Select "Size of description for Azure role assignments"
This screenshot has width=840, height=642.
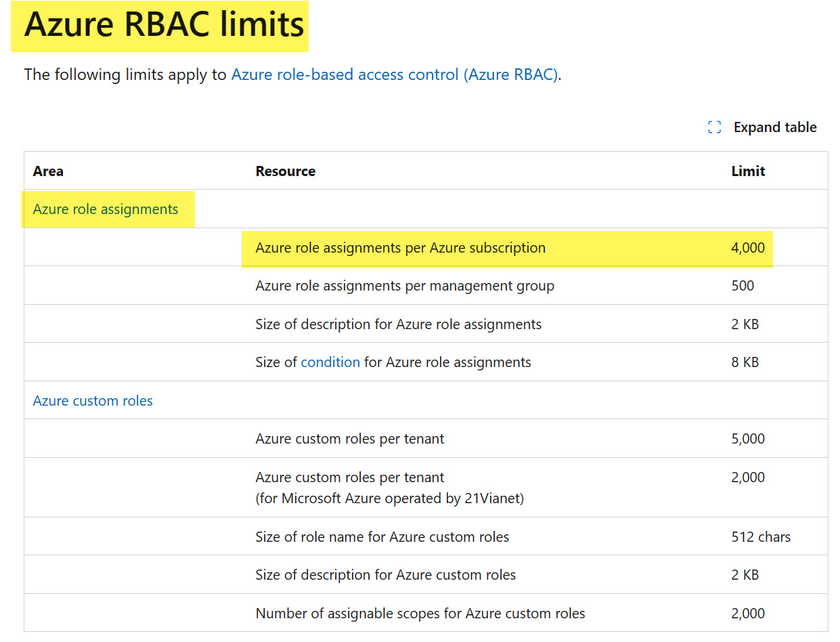pyautogui.click(x=399, y=324)
